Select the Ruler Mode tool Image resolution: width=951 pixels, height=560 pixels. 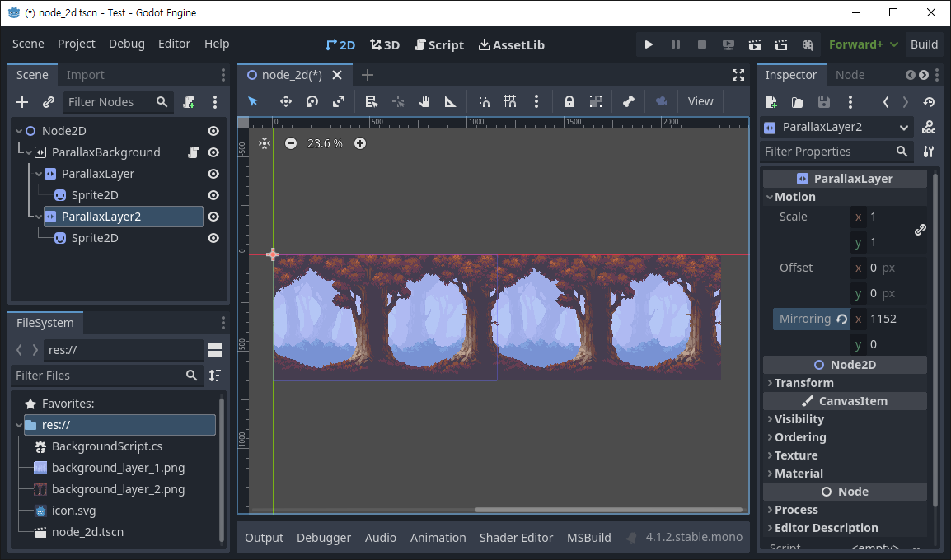[x=451, y=101]
